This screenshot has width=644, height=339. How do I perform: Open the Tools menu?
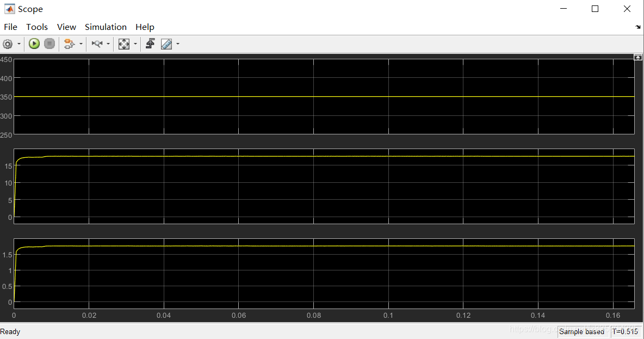click(x=36, y=27)
